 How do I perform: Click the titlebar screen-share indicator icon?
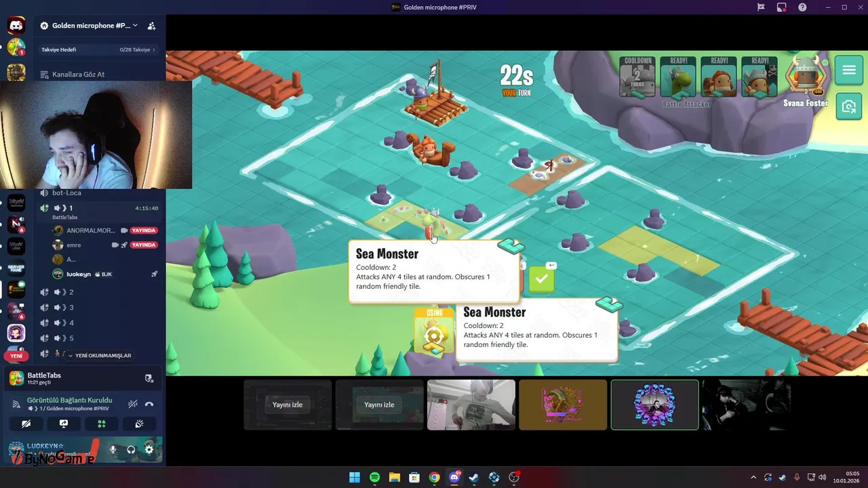pyautogui.click(x=781, y=7)
